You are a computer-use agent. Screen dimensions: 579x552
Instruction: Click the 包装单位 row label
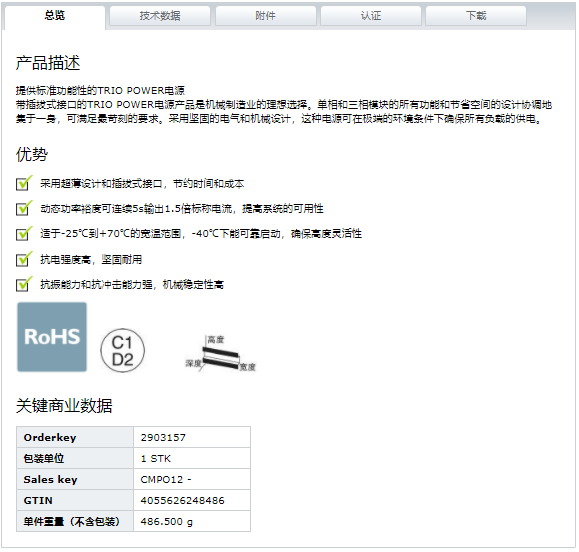tap(44, 459)
